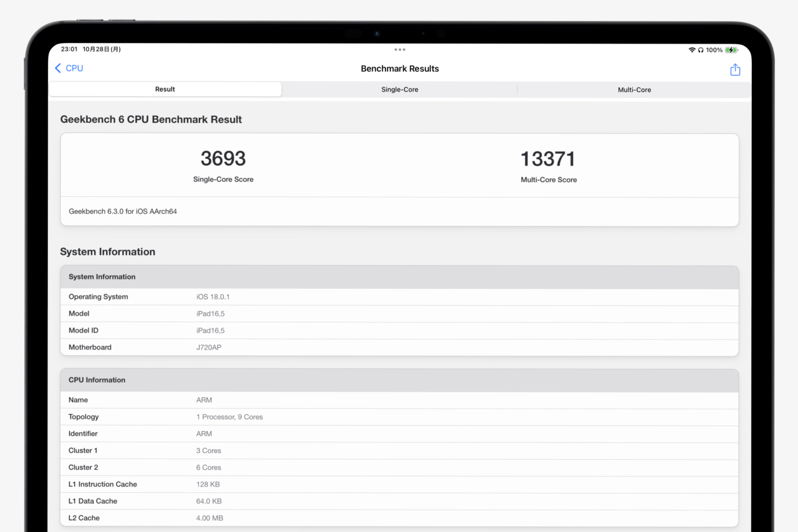
Task: Tap the iPad16,5 value in the Model ID row
Action: 211,331
